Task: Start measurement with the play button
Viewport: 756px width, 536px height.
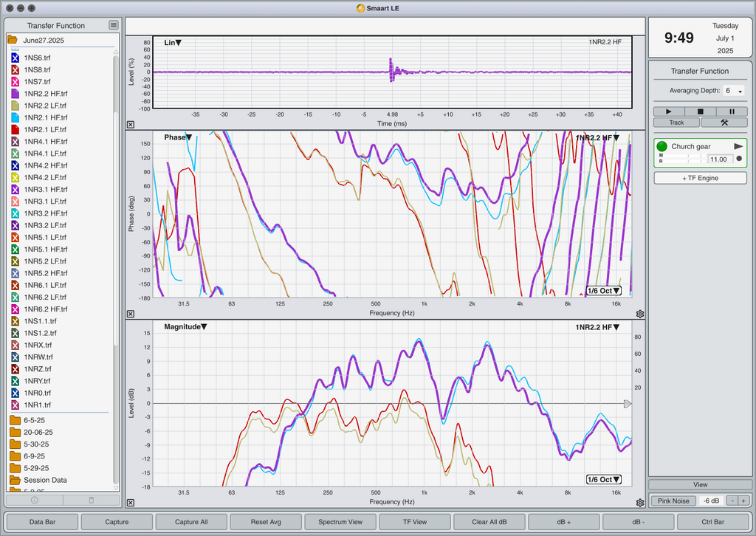Action: pyautogui.click(x=669, y=111)
